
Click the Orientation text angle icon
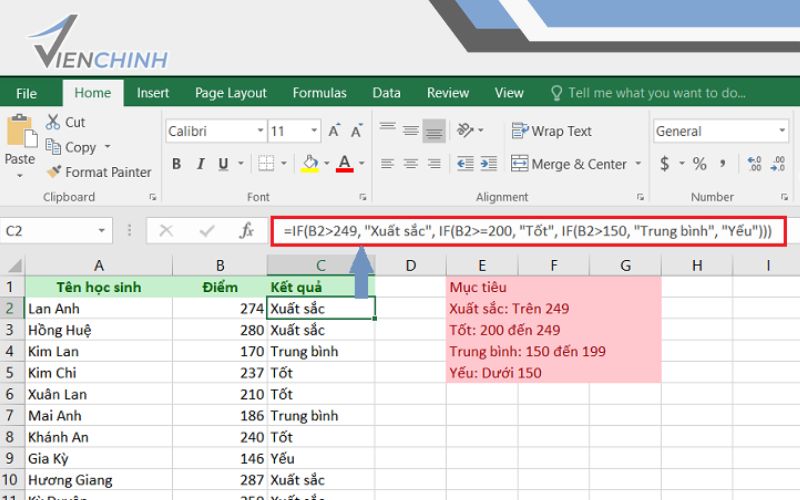[x=465, y=130]
